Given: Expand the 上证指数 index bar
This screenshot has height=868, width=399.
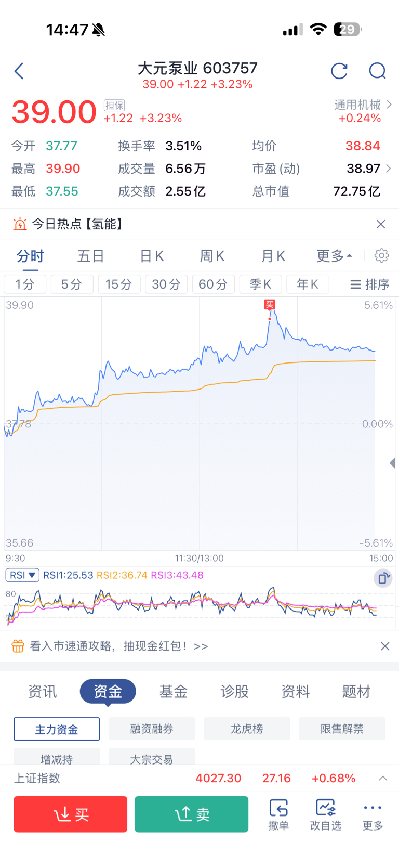Looking at the screenshot, I should pos(383,779).
